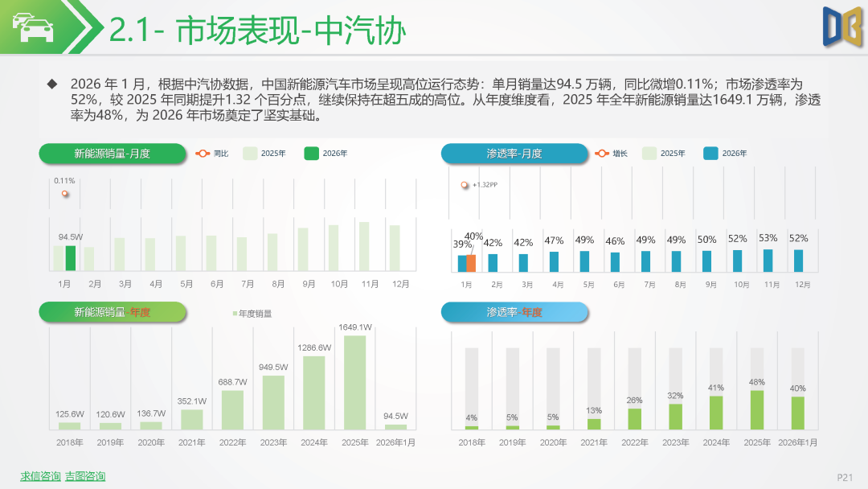This screenshot has width=868, height=489.
Task: Select the 渗透率-月度 blue label
Action: point(514,154)
